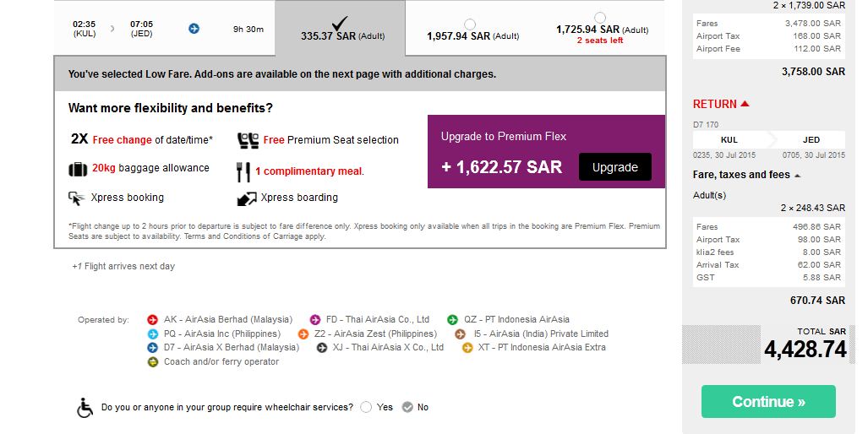Collapse the RETURN section arrow
Image resolution: width=868 pixels, height=434 pixels.
(745, 104)
